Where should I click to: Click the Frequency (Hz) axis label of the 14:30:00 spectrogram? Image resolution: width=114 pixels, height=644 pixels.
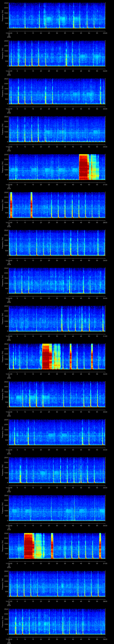pyautogui.click(x=3, y=318)
